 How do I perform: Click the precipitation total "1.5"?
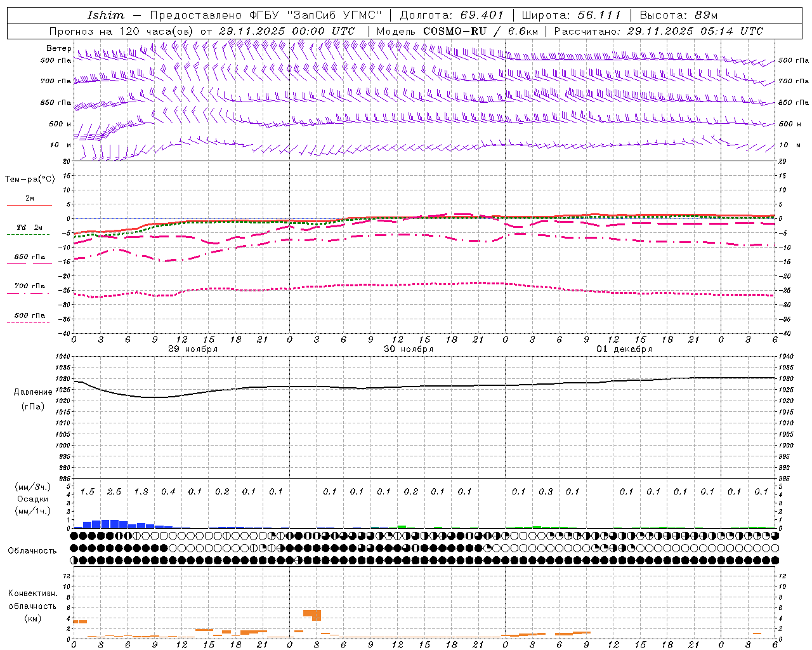[88, 492]
